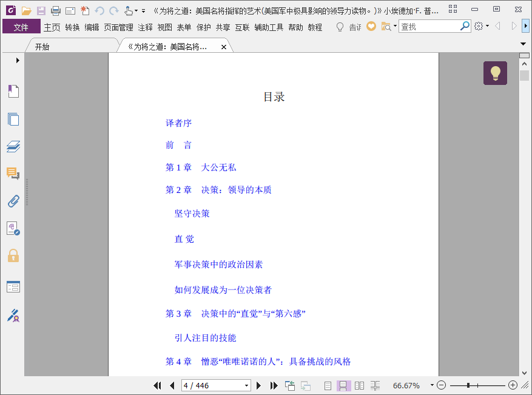Open the 转换 ribbon tab

(x=72, y=27)
